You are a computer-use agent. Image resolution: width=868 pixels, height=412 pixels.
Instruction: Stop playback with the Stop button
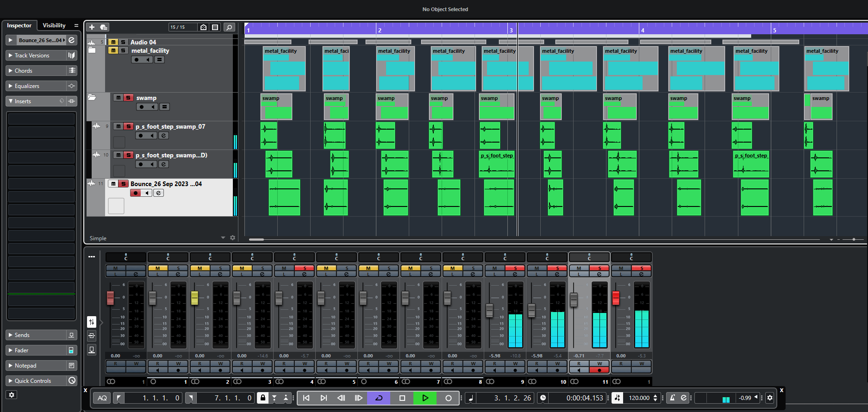pos(402,398)
